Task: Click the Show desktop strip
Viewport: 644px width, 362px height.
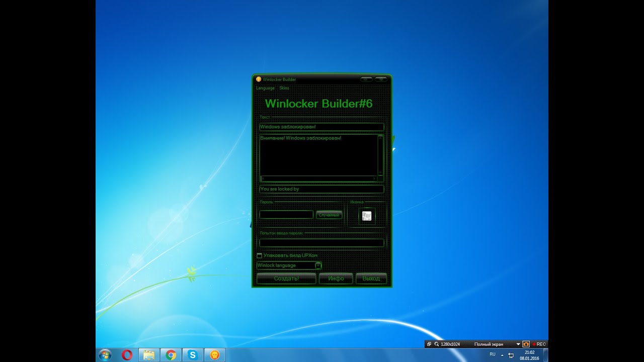Action: pos(545,355)
